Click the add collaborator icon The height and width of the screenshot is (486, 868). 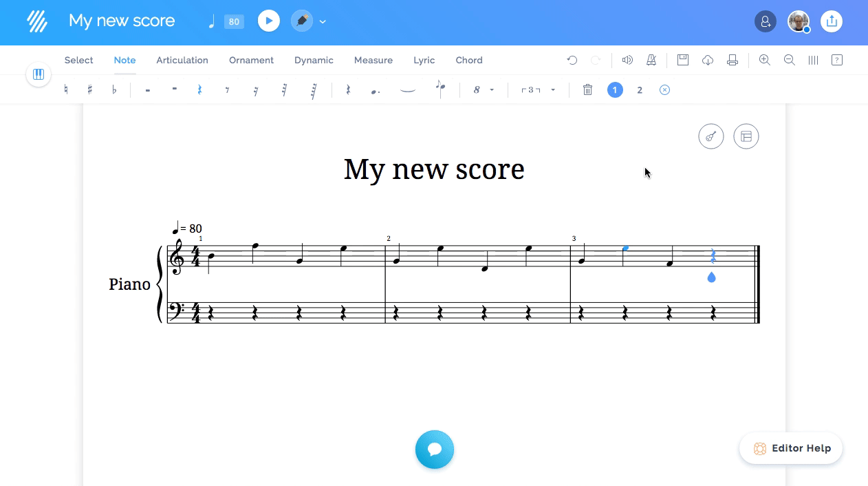click(766, 21)
